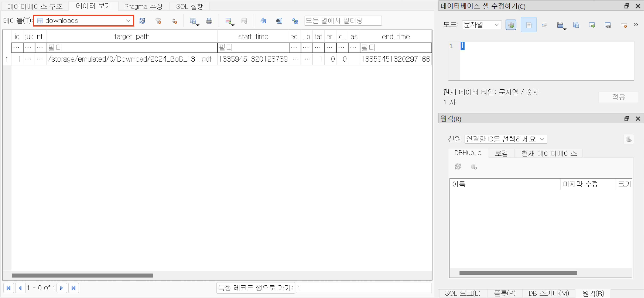Go to last record navigation button
This screenshot has height=298, width=644.
[x=74, y=288]
